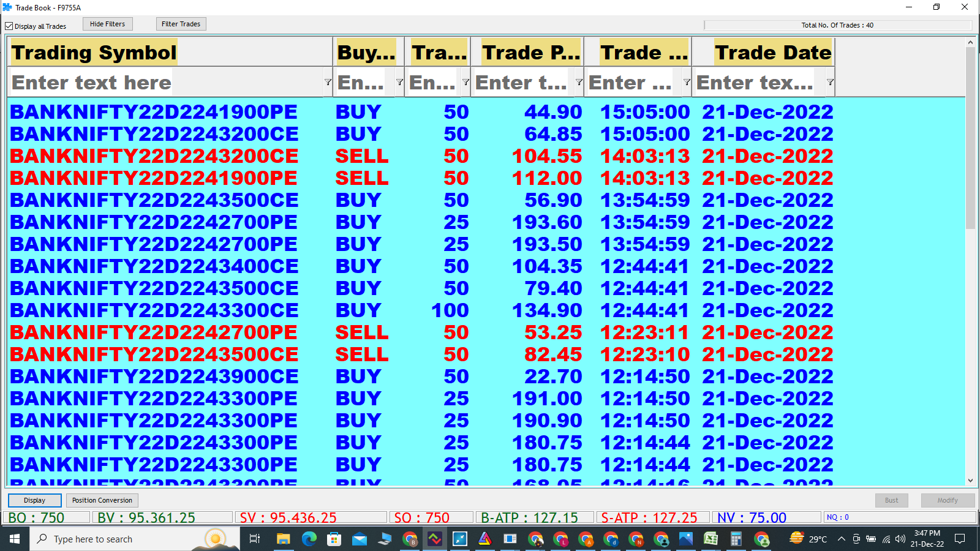Click the Windows Start button

[15, 539]
